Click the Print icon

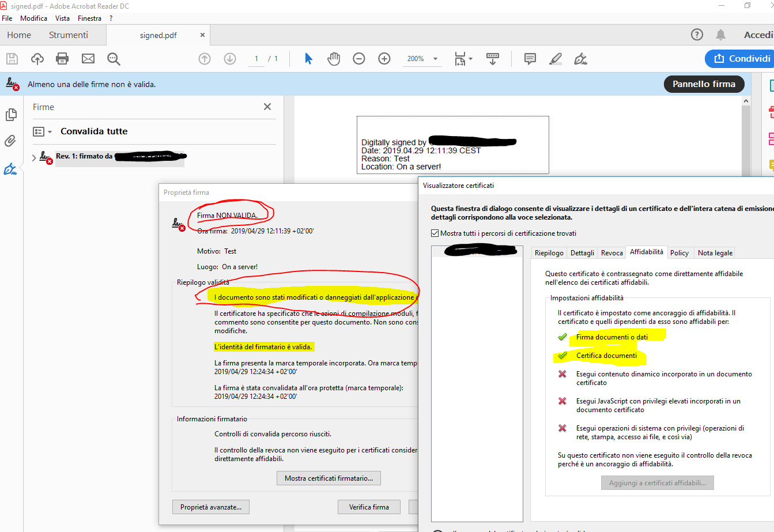(x=62, y=58)
